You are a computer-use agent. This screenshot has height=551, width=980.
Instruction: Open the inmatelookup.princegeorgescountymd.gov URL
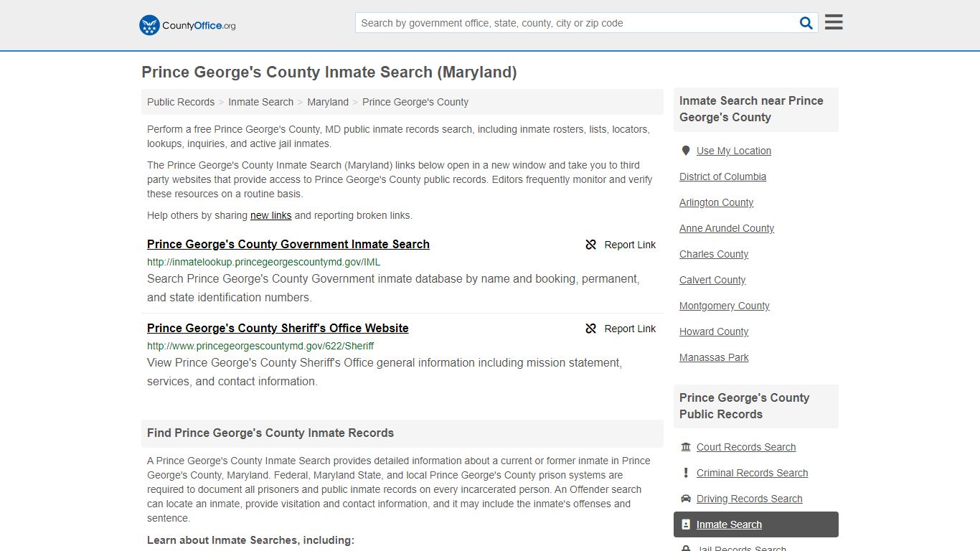point(263,262)
